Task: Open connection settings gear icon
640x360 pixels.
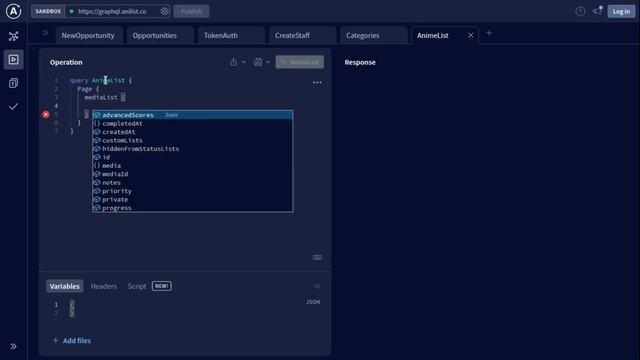Action: coord(164,11)
